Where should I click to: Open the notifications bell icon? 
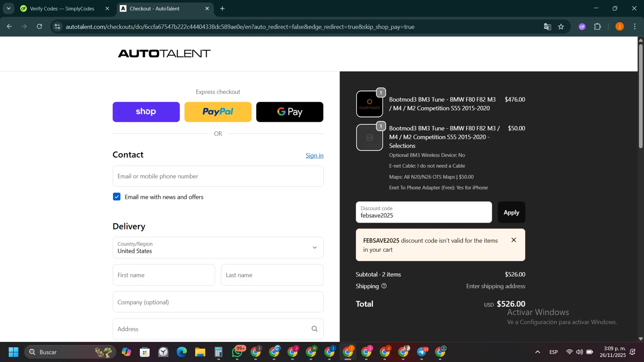click(x=633, y=352)
